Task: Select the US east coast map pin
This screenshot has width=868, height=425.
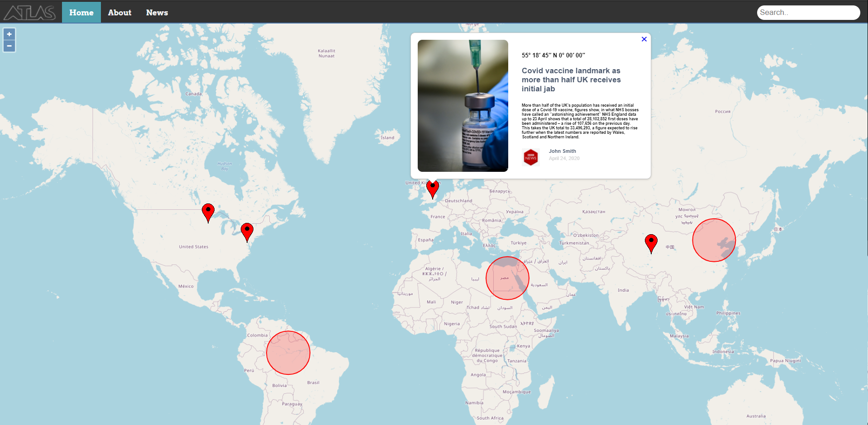Action: click(247, 232)
